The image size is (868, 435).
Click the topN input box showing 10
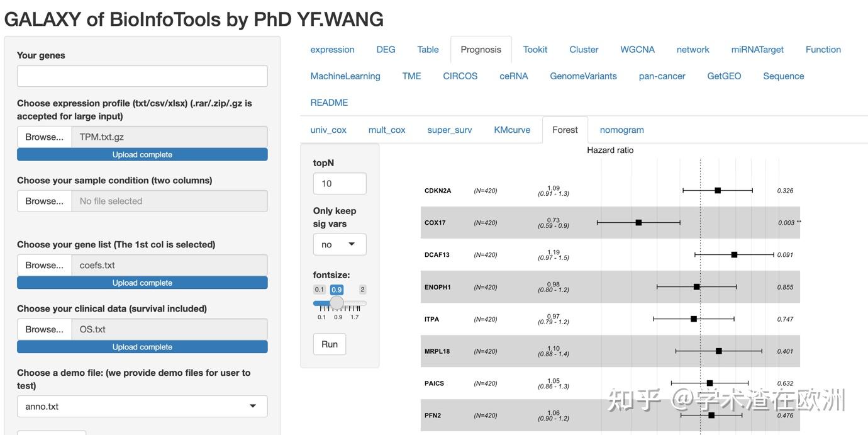pos(340,183)
